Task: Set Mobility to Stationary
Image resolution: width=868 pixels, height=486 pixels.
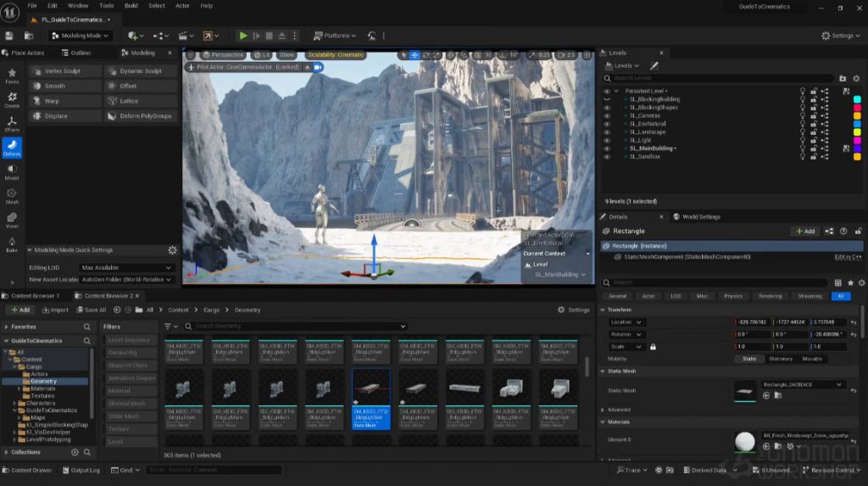Action: click(781, 359)
